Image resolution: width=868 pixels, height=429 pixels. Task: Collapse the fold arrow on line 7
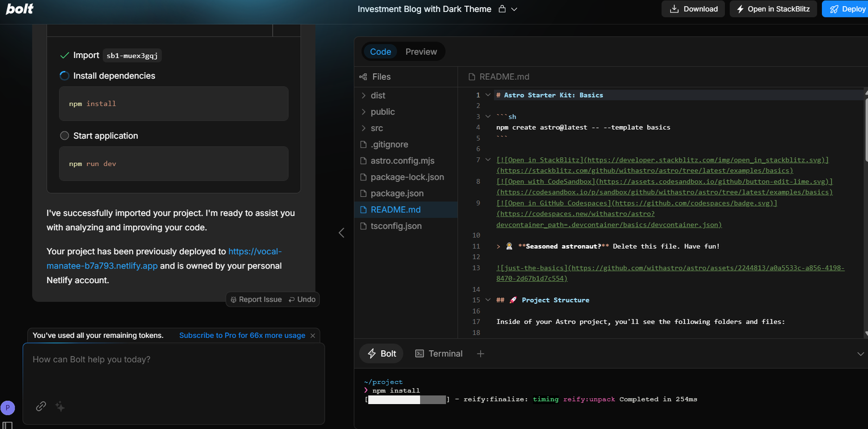[488, 160]
